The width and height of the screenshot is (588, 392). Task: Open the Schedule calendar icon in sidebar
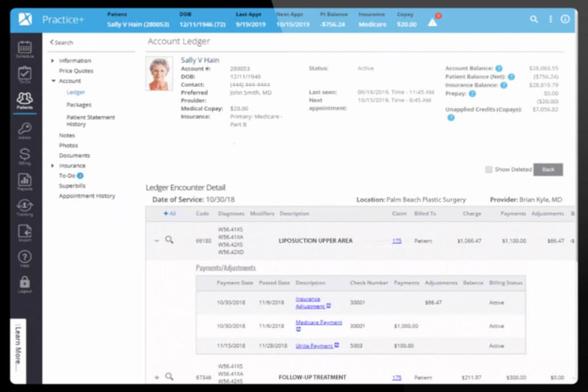25,48
